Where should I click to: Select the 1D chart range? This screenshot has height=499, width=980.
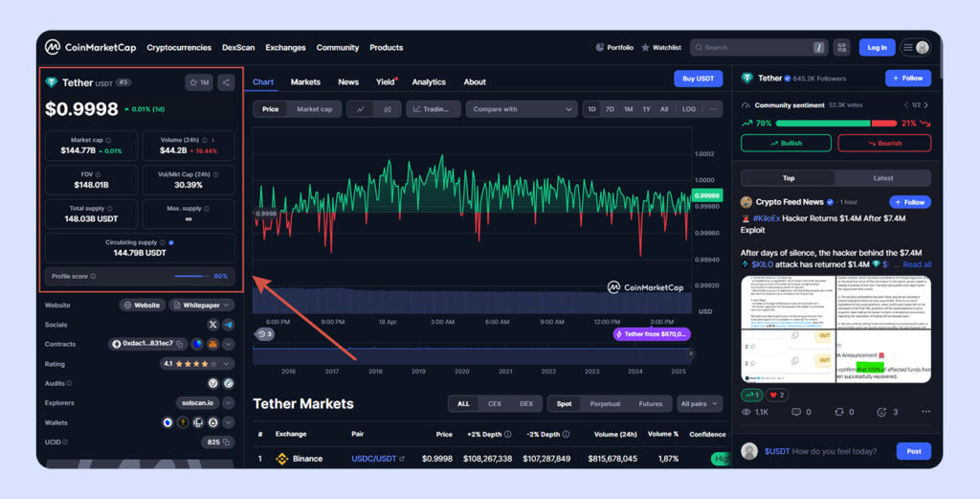pos(591,109)
